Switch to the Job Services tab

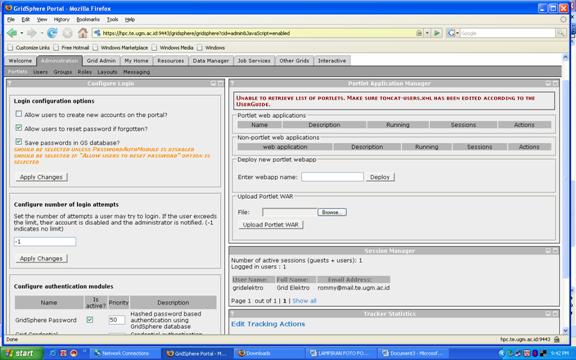tap(254, 61)
